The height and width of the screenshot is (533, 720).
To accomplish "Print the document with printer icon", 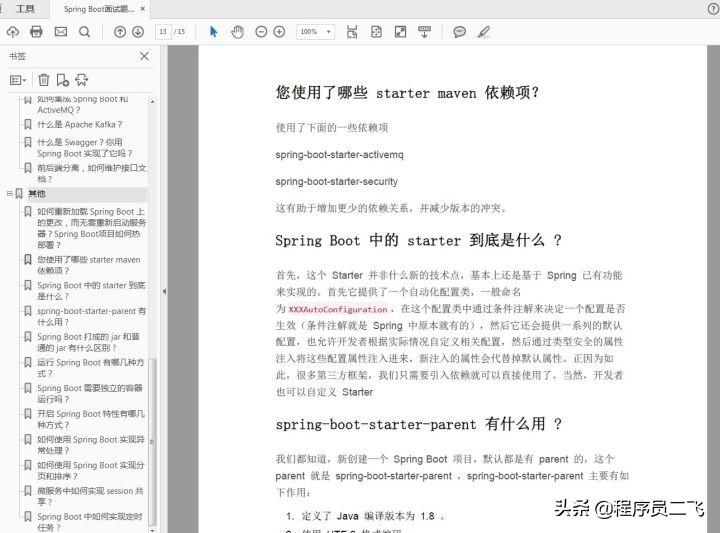I will point(36,32).
